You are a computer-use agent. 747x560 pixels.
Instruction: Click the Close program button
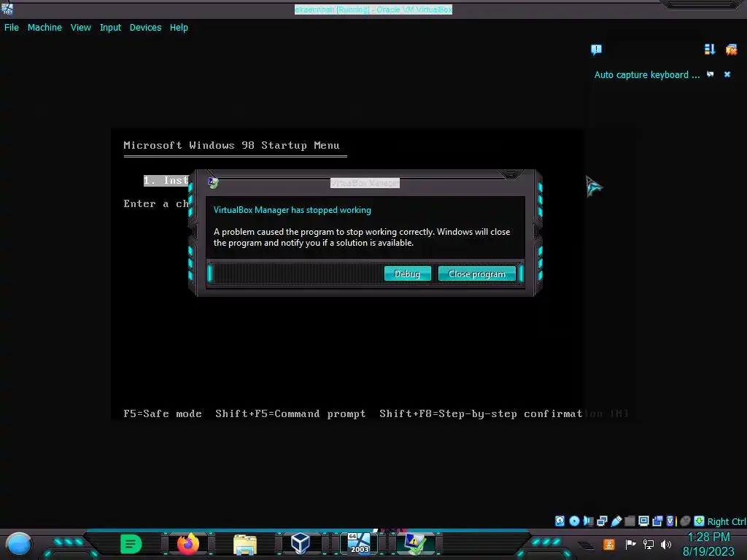click(x=477, y=274)
